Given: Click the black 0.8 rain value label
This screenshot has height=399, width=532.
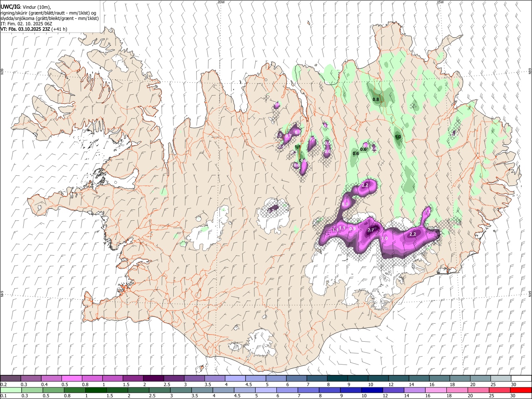Looking at the screenshot, I should 376,99.
